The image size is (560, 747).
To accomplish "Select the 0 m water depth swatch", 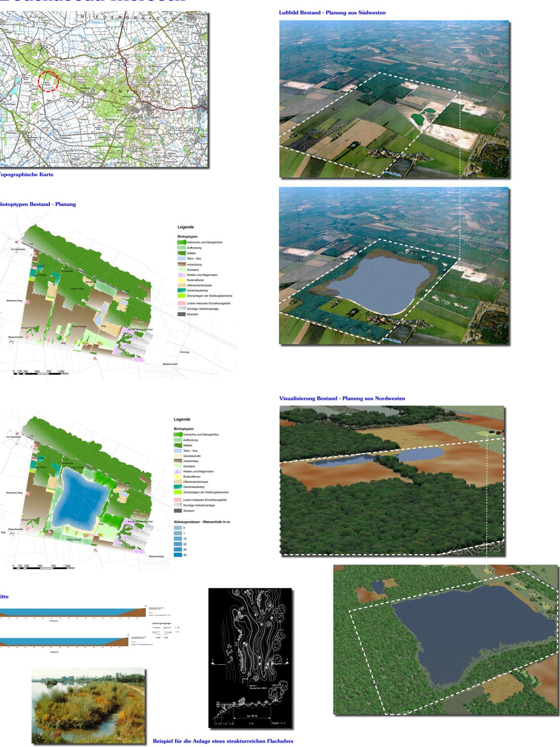I will click(x=178, y=528).
